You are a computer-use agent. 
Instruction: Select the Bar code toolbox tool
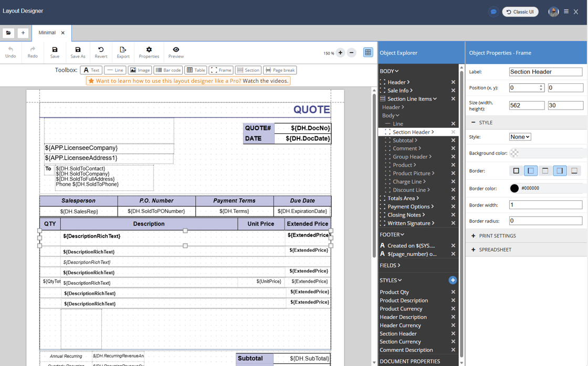[x=168, y=70]
